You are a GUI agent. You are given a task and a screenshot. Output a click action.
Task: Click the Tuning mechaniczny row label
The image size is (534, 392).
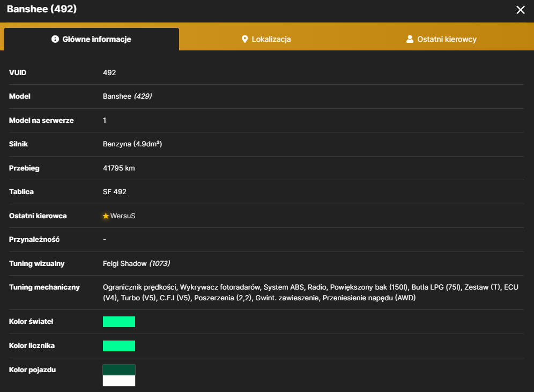pyautogui.click(x=44, y=287)
